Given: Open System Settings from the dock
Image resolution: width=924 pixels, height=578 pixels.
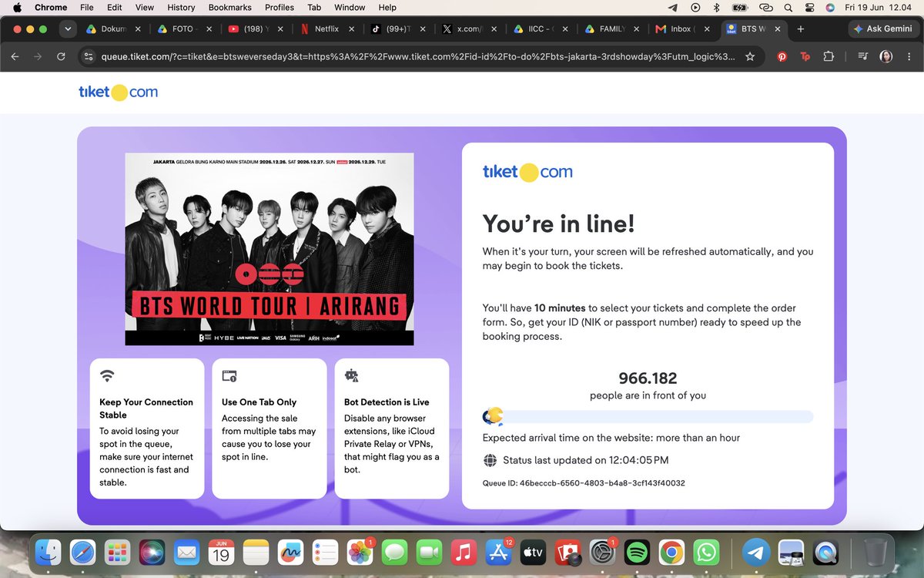Looking at the screenshot, I should (601, 552).
